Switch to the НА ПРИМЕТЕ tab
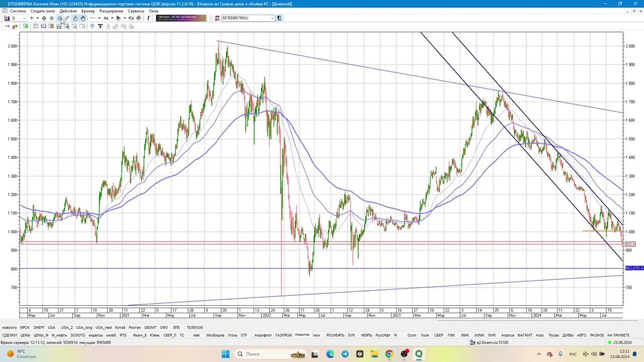Image resolution: width=644 pixels, height=362 pixels. click(618, 335)
